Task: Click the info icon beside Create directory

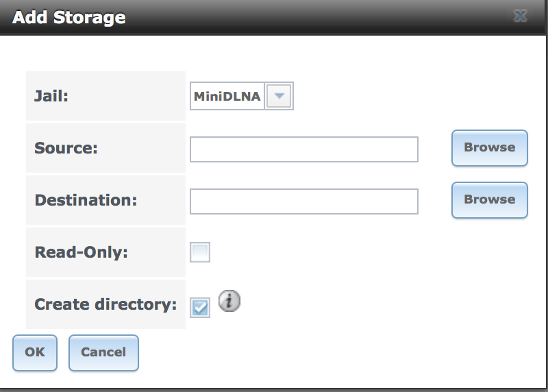Action: click(229, 301)
